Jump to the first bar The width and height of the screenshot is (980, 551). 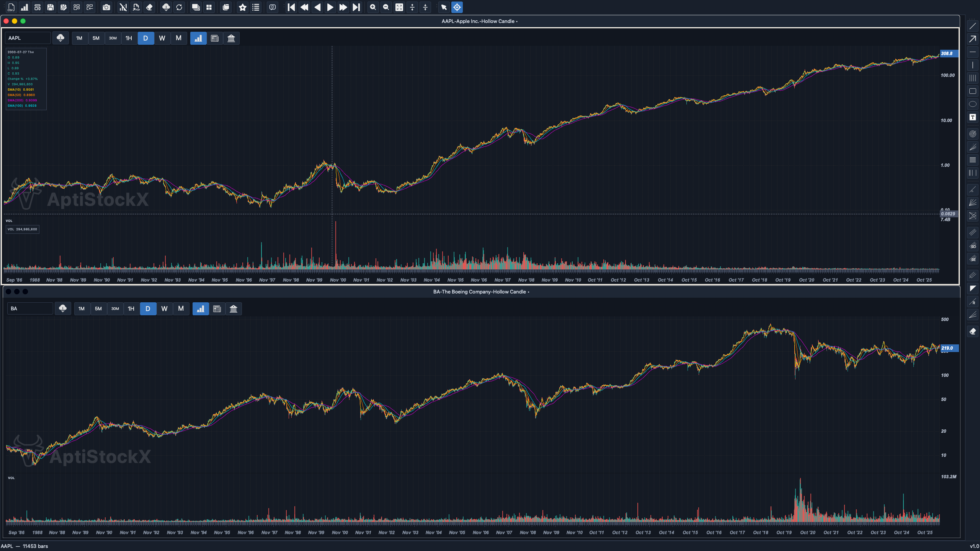pyautogui.click(x=291, y=7)
